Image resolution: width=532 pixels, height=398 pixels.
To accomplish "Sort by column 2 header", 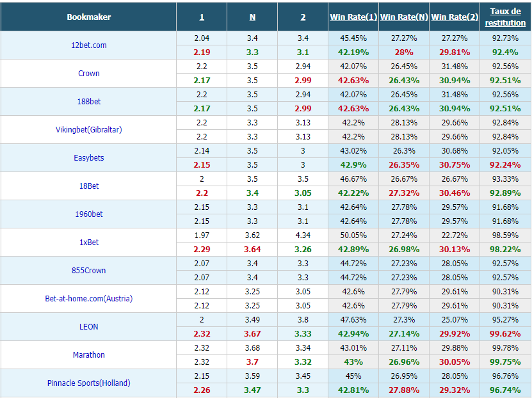I will click(x=303, y=17).
